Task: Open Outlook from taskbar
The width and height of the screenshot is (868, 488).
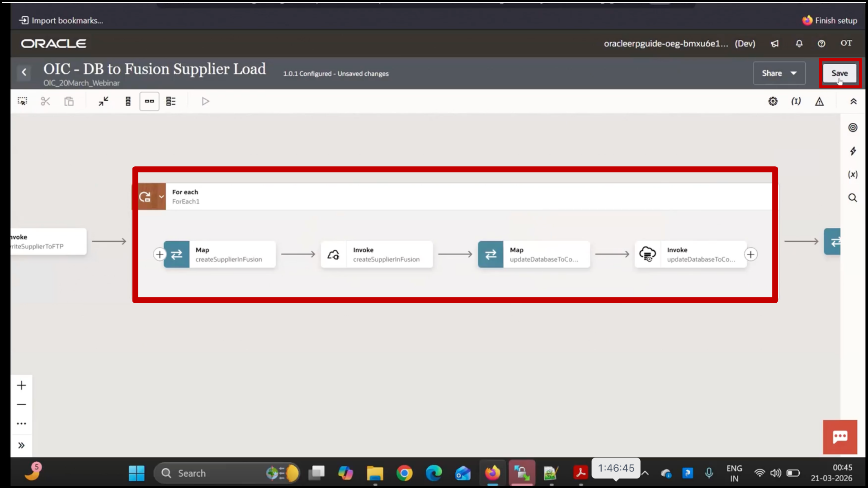Action: pyautogui.click(x=463, y=473)
